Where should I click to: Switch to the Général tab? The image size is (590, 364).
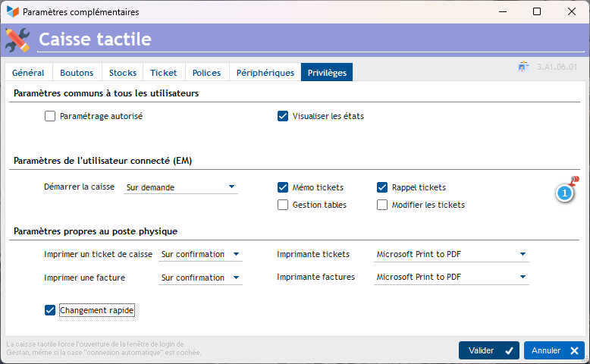point(28,73)
